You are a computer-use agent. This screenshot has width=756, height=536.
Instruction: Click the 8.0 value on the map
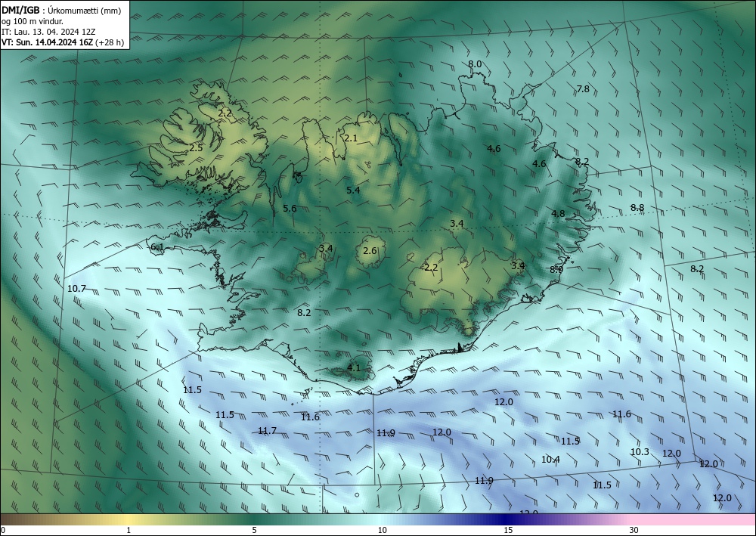pos(475,64)
